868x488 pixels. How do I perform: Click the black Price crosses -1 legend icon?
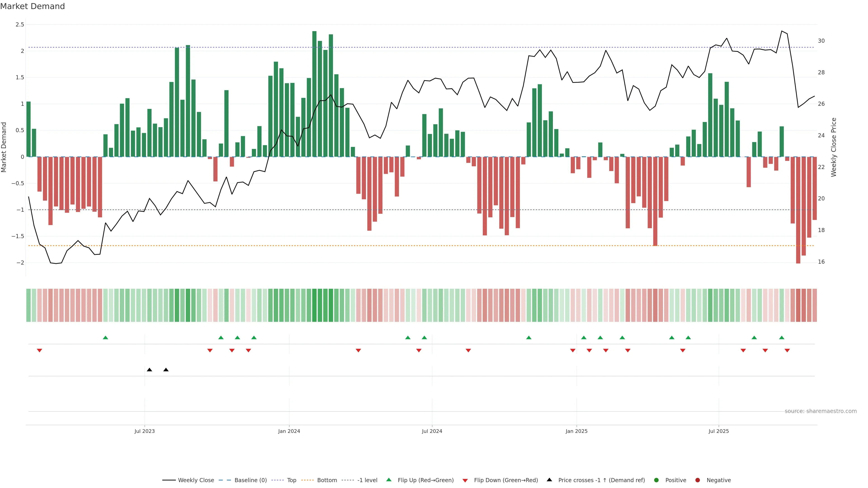[549, 480]
